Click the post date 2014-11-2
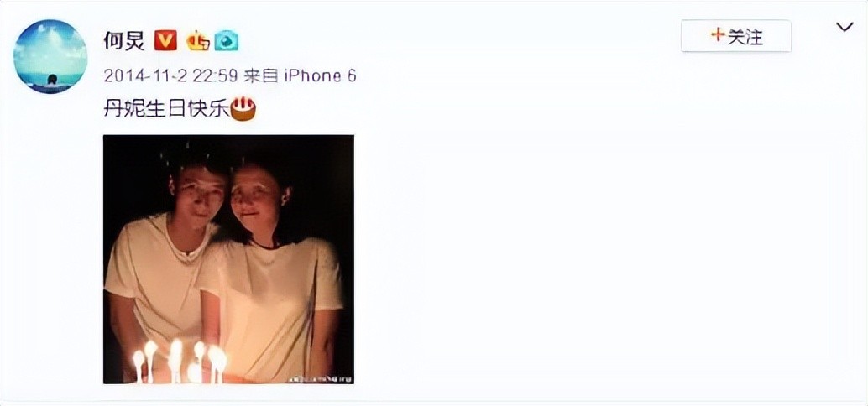868x406 pixels. tap(145, 75)
